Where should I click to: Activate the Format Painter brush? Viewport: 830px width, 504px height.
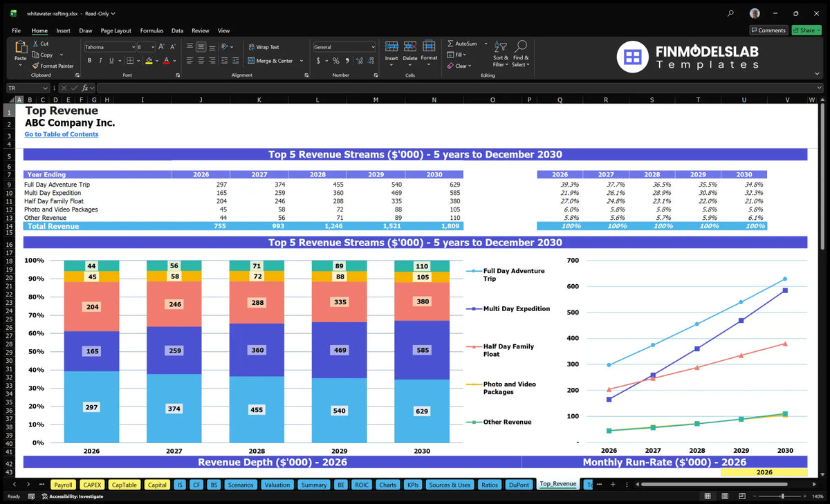point(35,66)
